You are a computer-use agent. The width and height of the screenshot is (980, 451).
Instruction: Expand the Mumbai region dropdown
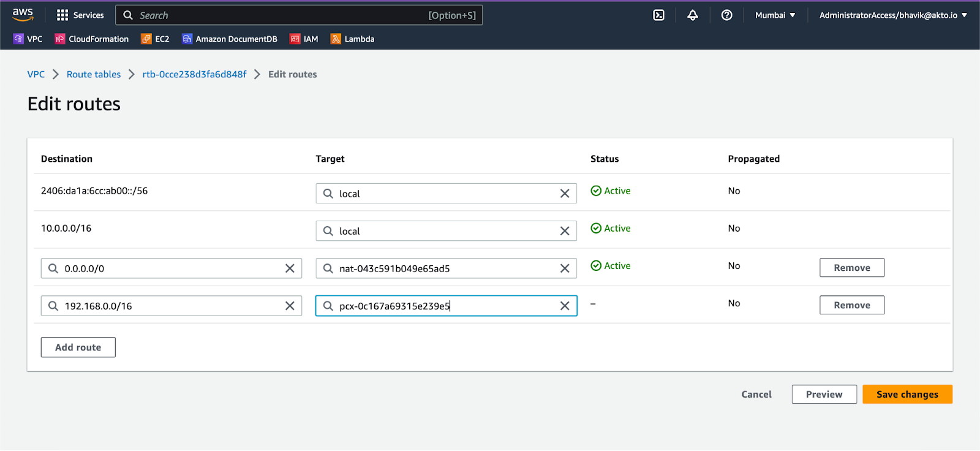pyautogui.click(x=775, y=15)
